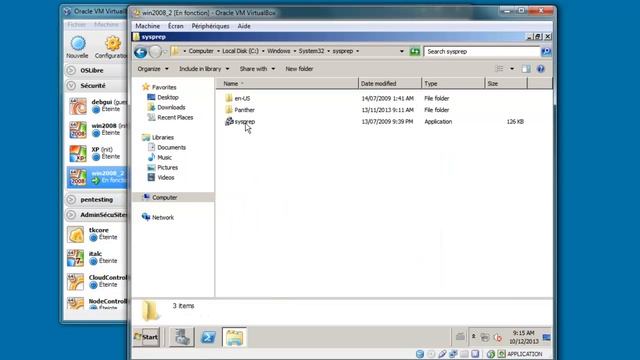This screenshot has height=360, width=640.
Task: Select win2008 (init) VM icon
Action: click(78, 130)
